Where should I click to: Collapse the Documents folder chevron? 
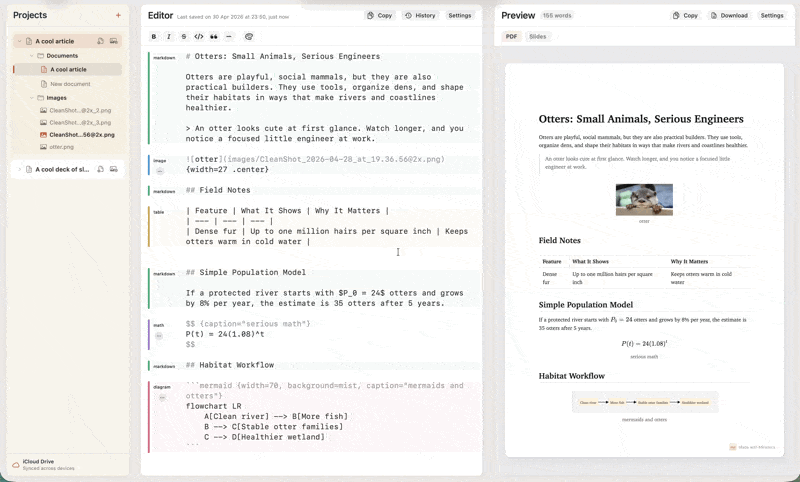click(32, 56)
